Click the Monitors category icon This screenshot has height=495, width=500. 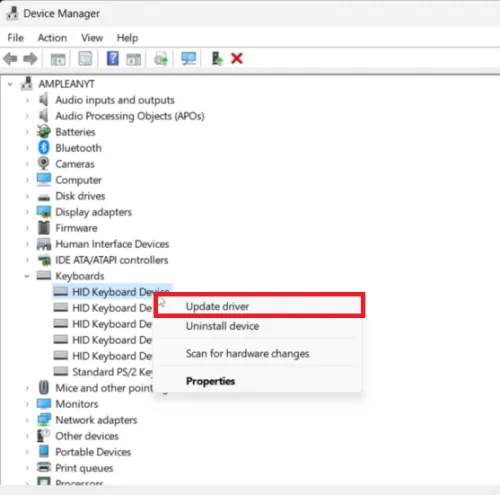(44, 404)
